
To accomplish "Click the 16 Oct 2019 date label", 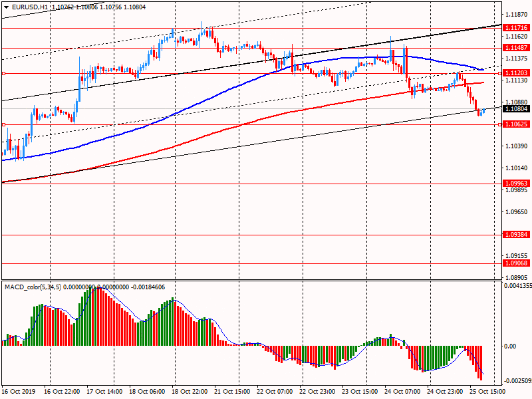I will pos(19,392).
